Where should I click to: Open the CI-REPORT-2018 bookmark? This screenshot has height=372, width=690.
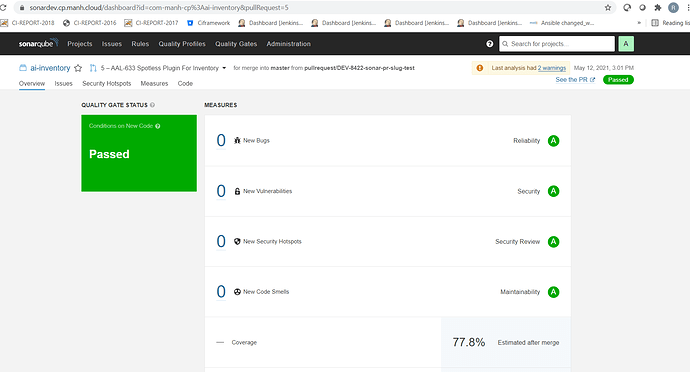28,23
